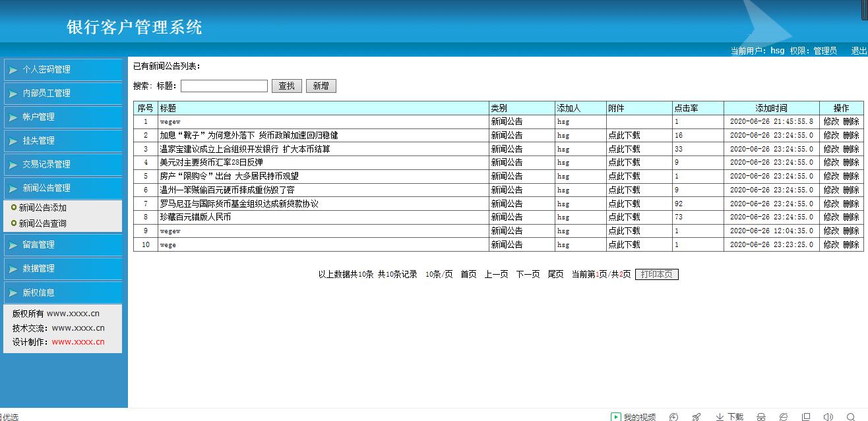
Task: Open the 留言管理 menu section
Action: [x=63, y=245]
